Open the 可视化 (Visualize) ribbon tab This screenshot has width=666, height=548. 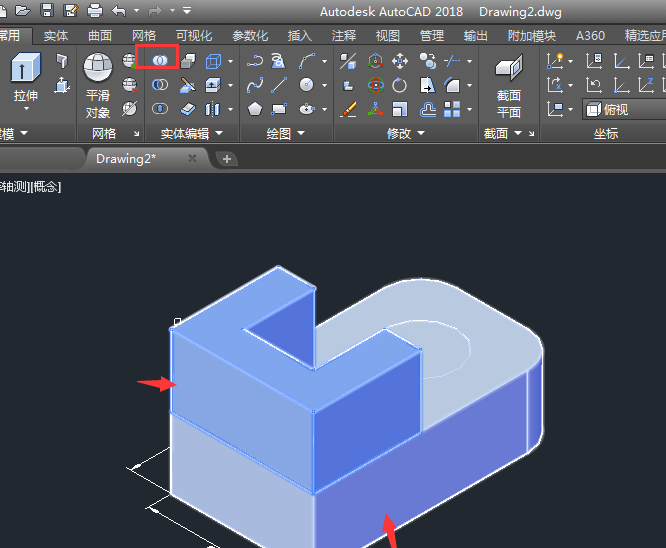[193, 36]
